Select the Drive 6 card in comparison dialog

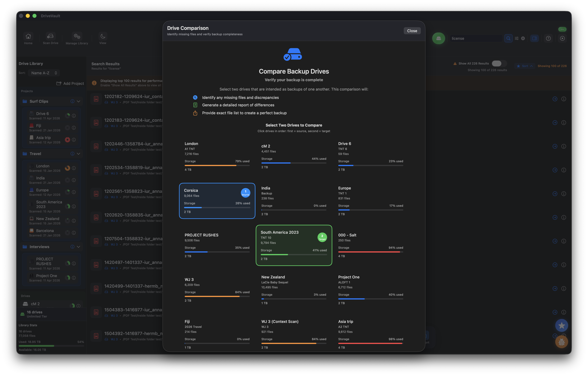370,156
